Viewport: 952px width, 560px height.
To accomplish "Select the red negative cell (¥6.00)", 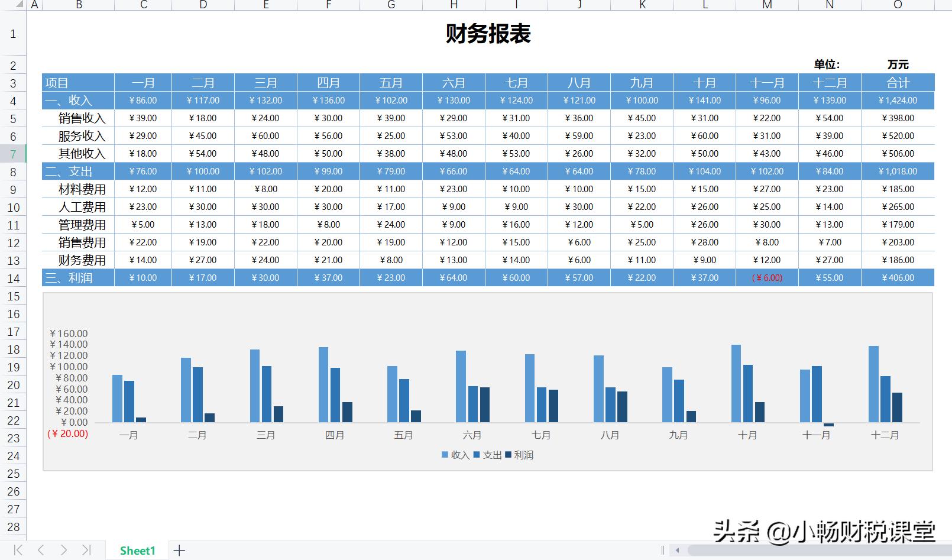I will (767, 277).
